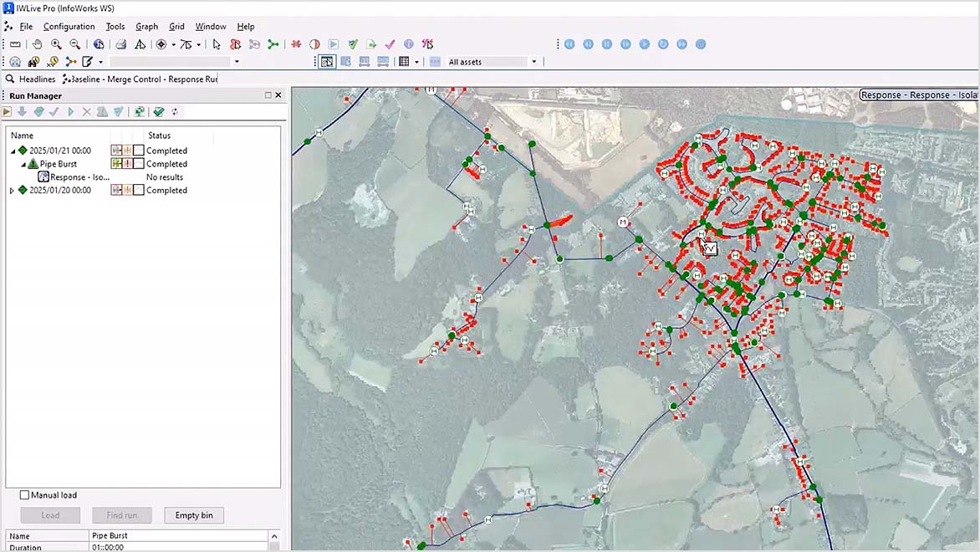980x552 pixels.
Task: Select the arrow pointer selection tool
Action: (x=217, y=43)
